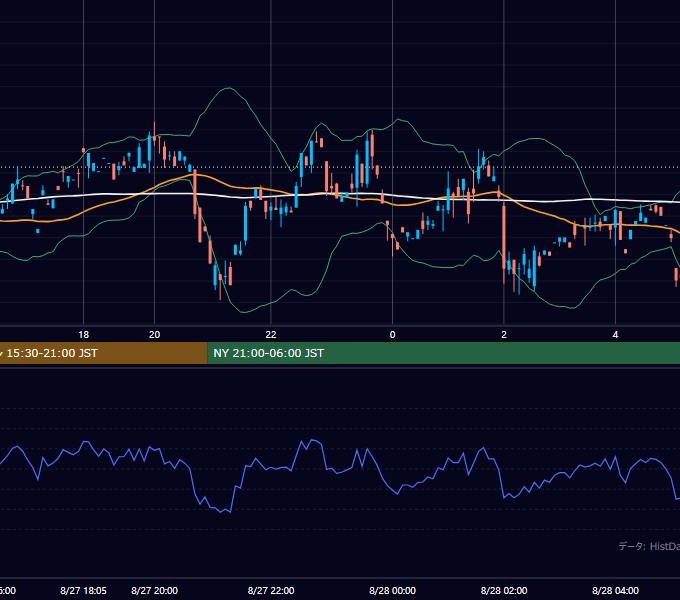Click the hour label 22 on chart axis
The image size is (680, 600).
click(271, 334)
